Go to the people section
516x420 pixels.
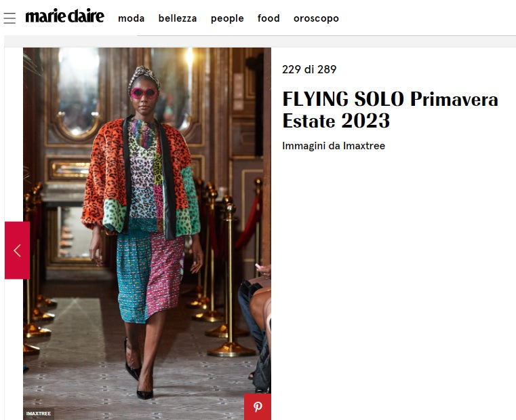tap(227, 18)
